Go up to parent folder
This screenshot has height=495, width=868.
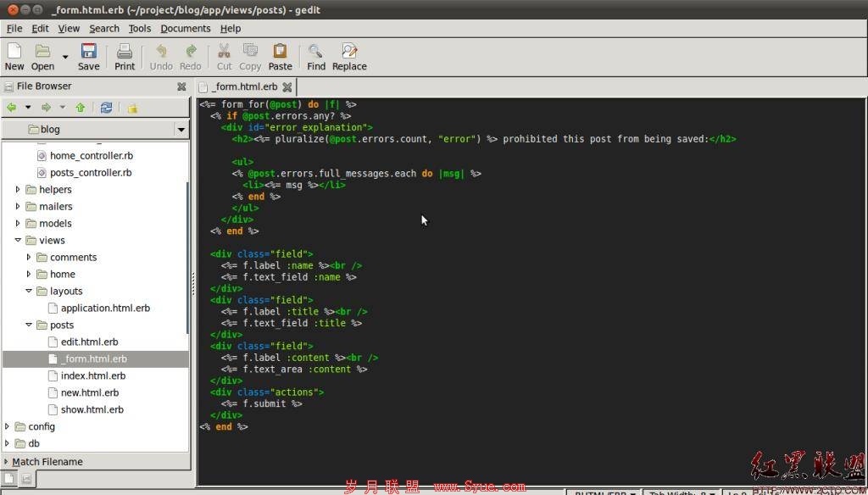click(81, 108)
